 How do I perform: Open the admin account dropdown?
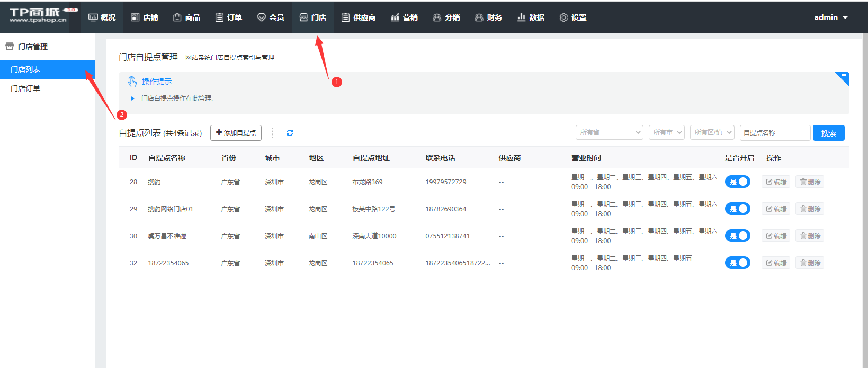(830, 17)
